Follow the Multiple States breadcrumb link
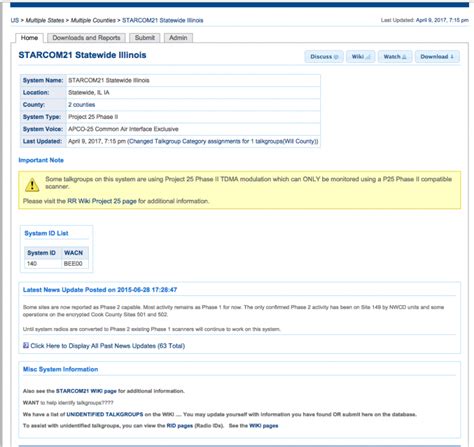The width and height of the screenshot is (474, 447). [x=45, y=20]
